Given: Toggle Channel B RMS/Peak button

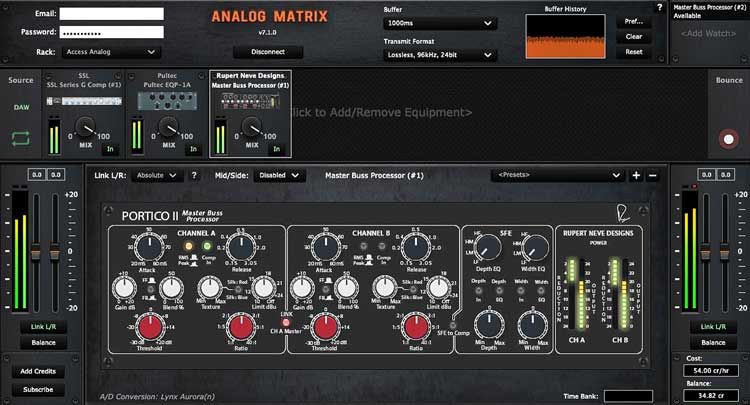Looking at the screenshot, I should click(x=364, y=246).
